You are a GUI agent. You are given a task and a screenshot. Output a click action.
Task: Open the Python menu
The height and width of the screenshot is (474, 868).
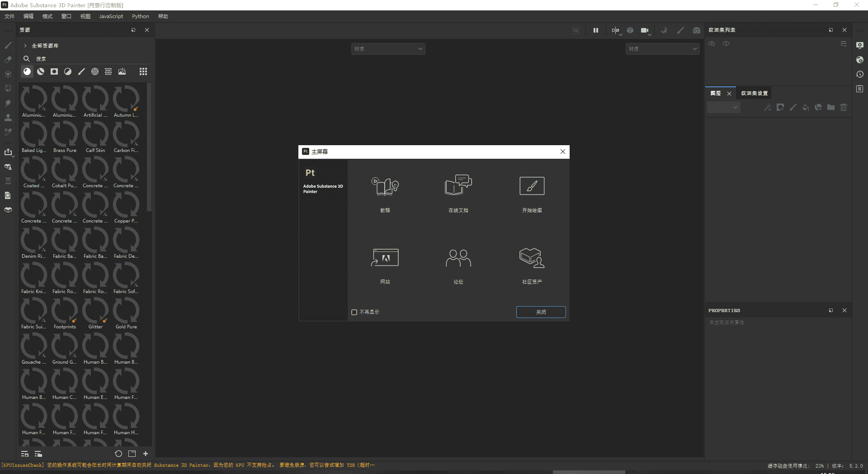click(x=140, y=16)
